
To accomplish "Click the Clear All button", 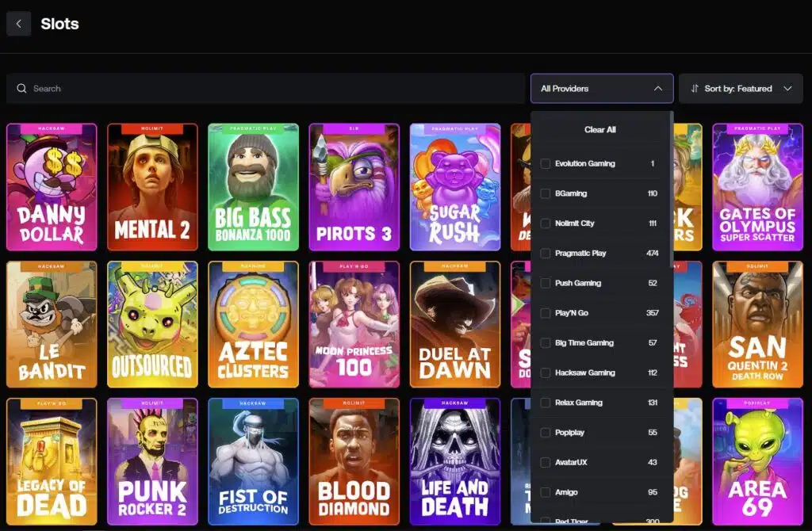I will (600, 129).
